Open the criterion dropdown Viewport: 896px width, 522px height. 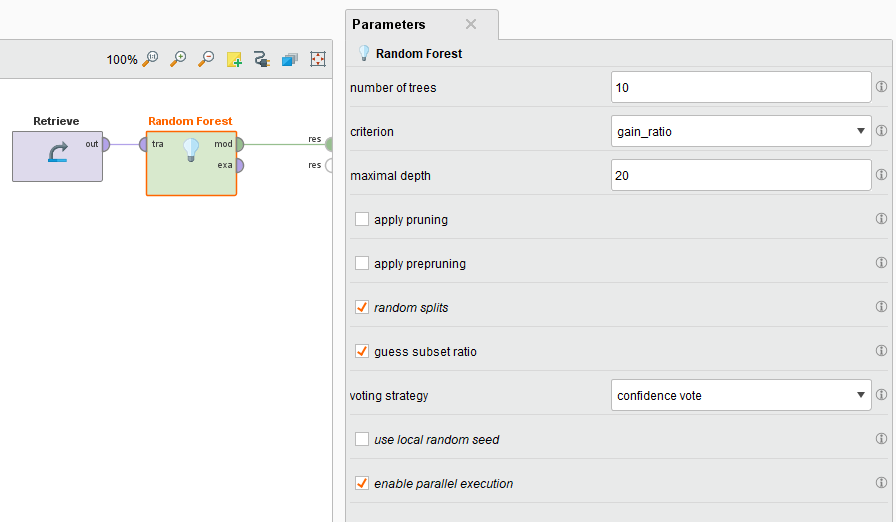pos(741,131)
